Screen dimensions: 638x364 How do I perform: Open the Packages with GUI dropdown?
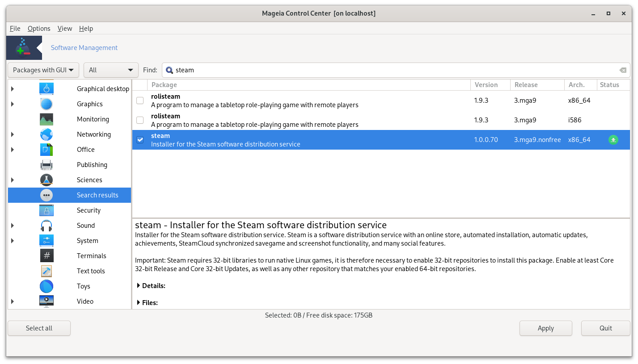[43, 70]
